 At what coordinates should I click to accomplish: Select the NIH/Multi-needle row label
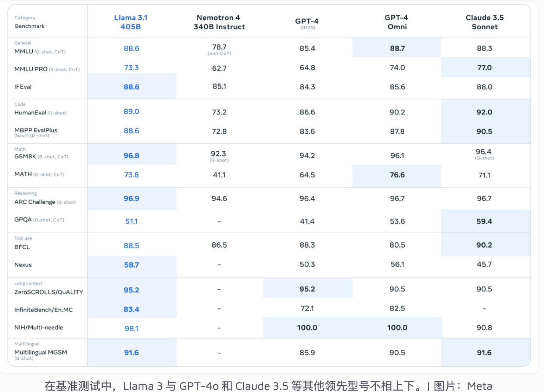(39, 327)
